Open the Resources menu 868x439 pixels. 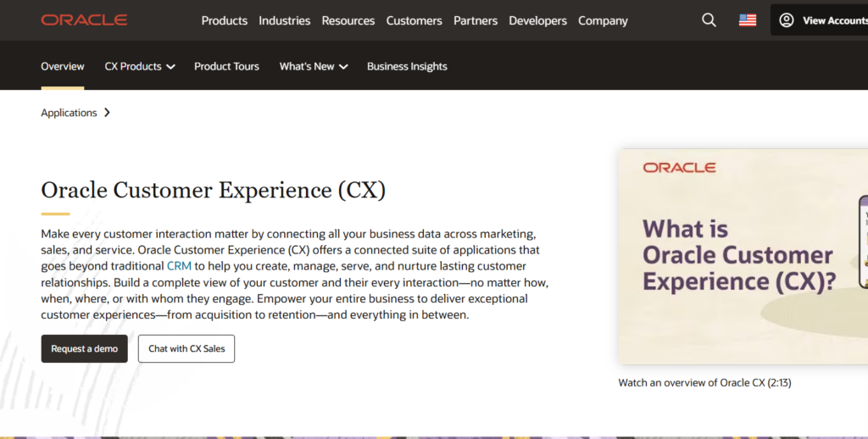click(348, 20)
